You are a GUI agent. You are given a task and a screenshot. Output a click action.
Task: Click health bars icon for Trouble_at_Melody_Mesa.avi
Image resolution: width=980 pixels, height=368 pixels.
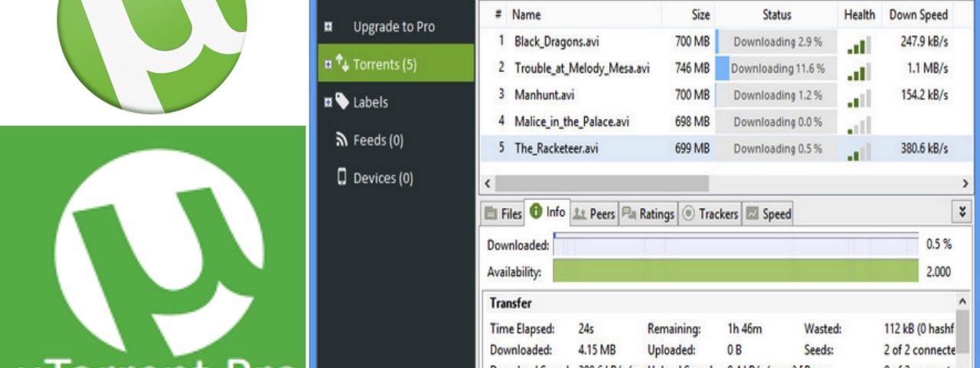click(x=859, y=71)
